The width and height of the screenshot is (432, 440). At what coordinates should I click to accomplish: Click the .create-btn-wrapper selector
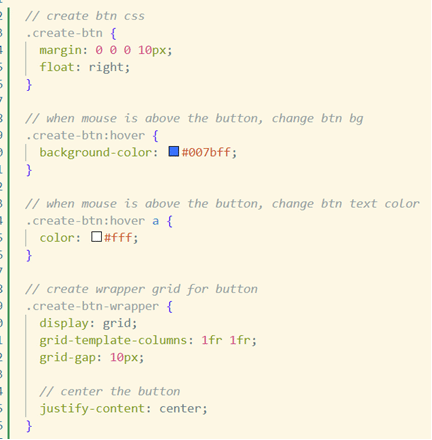[x=93, y=306]
